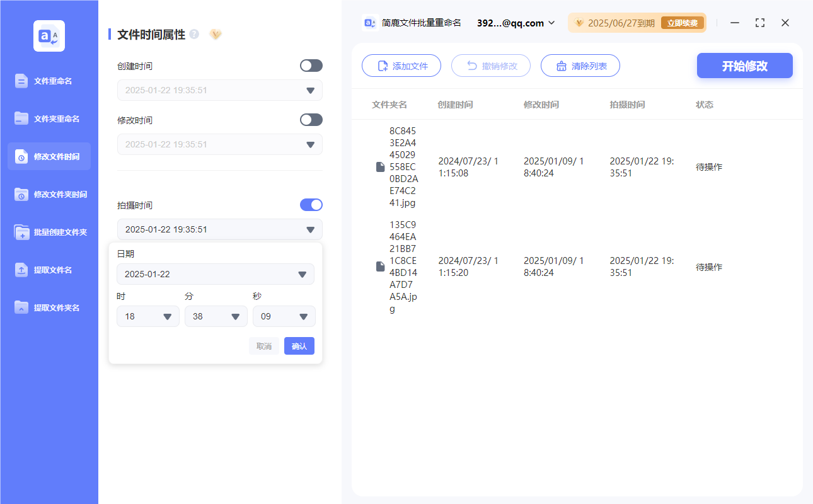Select the 批量创建文件夹 tool

(x=49, y=232)
